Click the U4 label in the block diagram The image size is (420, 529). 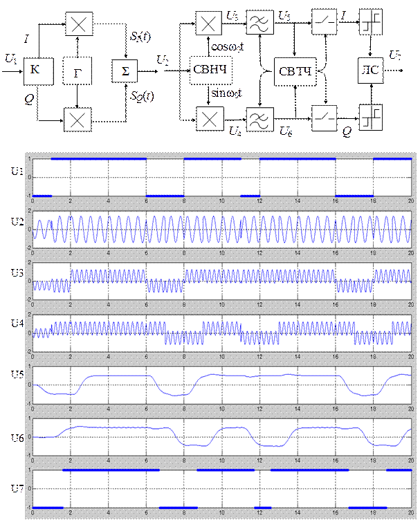click(x=235, y=131)
